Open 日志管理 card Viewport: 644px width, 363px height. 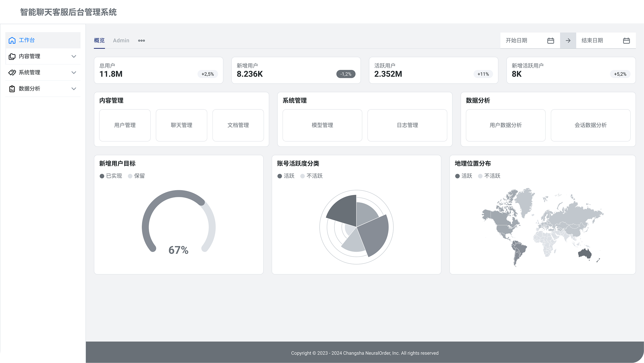(408, 125)
